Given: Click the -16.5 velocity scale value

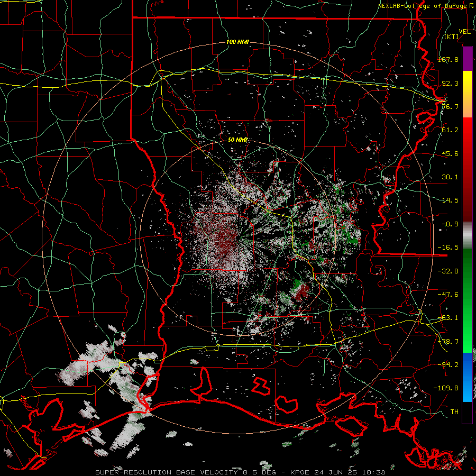Looking at the screenshot, I should [448, 248].
